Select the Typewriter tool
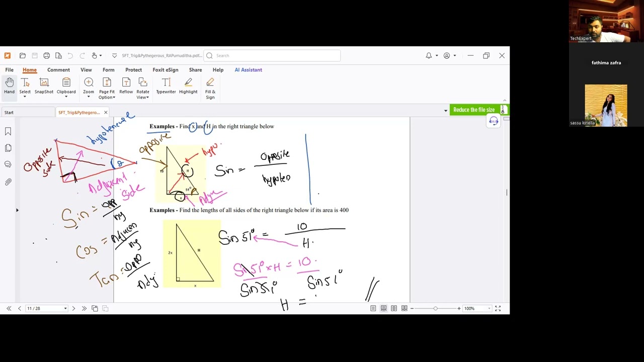The height and width of the screenshot is (362, 644). point(166,86)
